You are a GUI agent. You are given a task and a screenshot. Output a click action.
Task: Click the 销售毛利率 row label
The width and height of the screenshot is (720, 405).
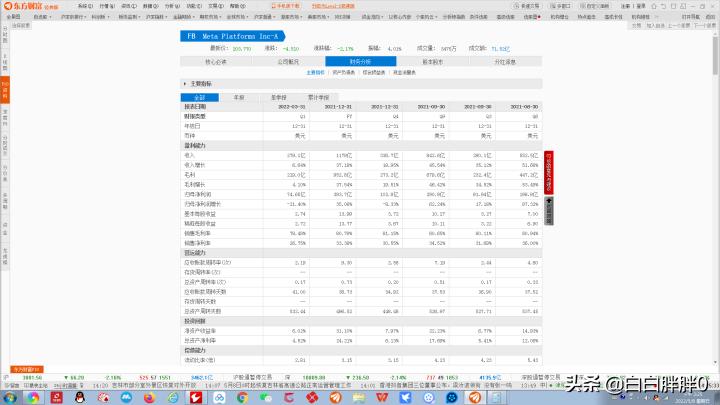point(197,233)
